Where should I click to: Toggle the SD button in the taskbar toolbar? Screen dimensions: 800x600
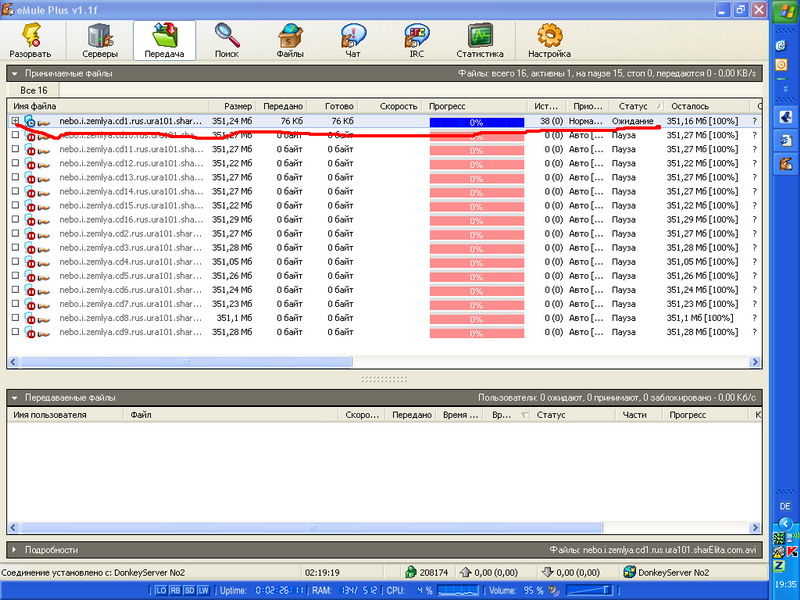pyautogui.click(x=189, y=590)
